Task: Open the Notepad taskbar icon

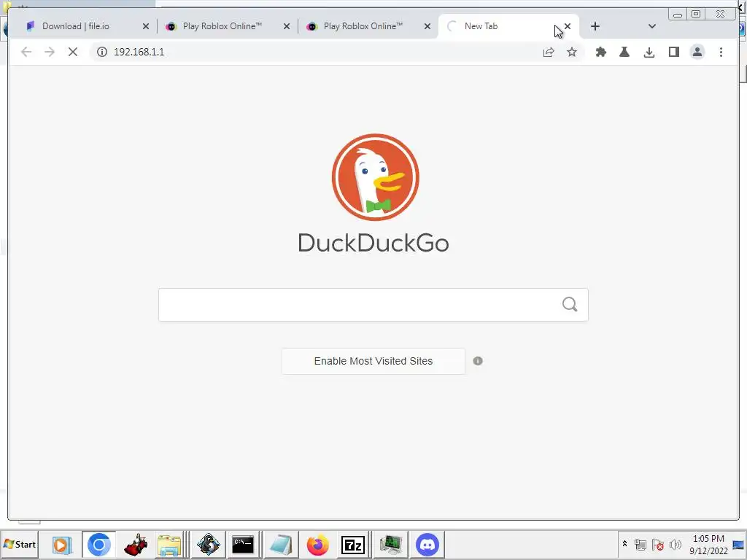Action: (x=281, y=545)
